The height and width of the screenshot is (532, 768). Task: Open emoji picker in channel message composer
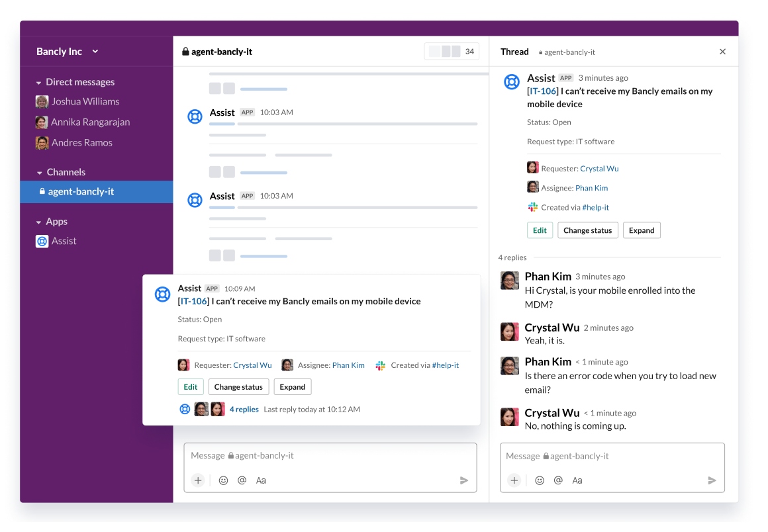click(222, 480)
